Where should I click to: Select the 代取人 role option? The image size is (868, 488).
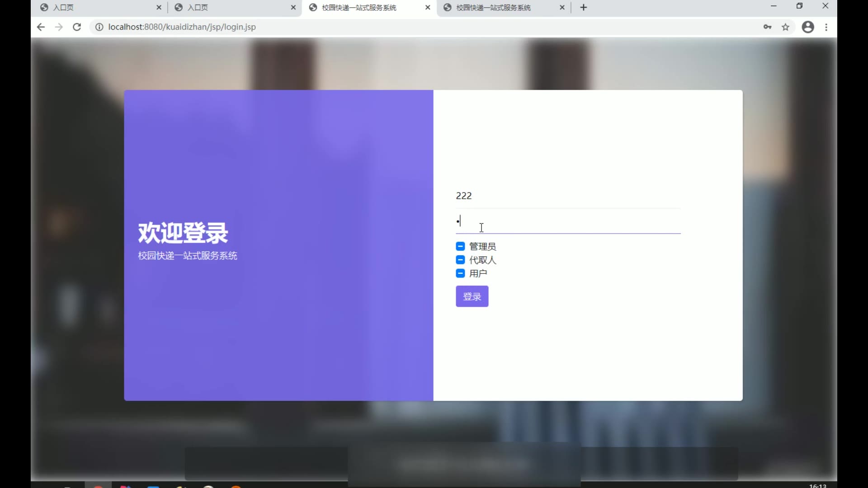pyautogui.click(x=460, y=260)
